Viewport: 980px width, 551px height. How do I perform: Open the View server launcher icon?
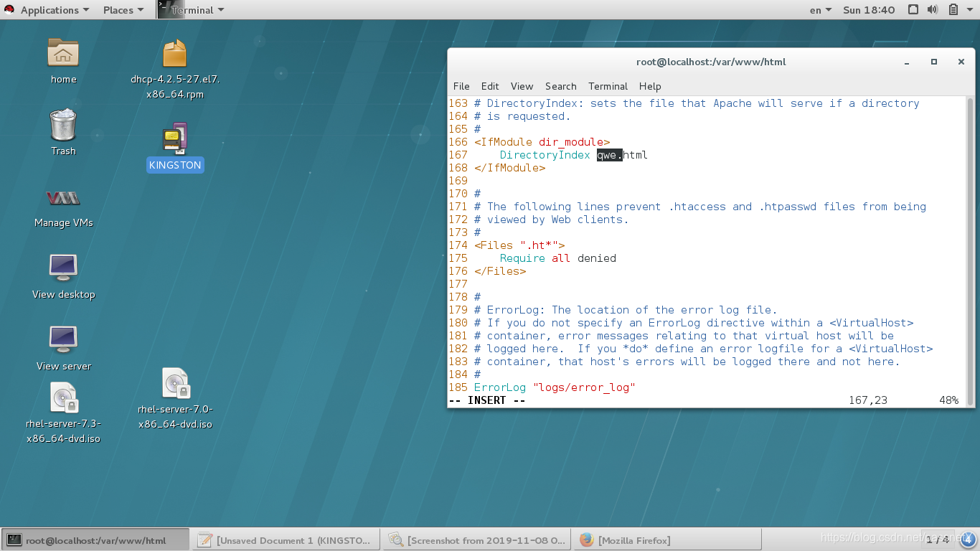click(x=63, y=339)
